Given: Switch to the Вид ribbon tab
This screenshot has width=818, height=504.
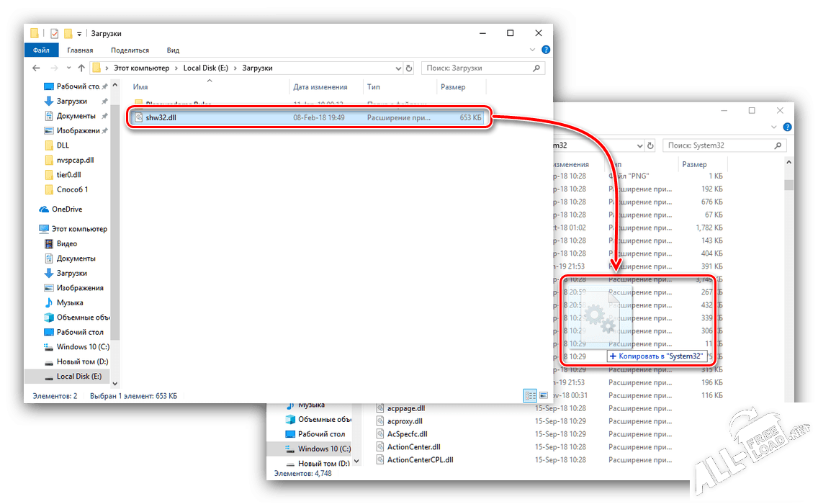Looking at the screenshot, I should 173,50.
